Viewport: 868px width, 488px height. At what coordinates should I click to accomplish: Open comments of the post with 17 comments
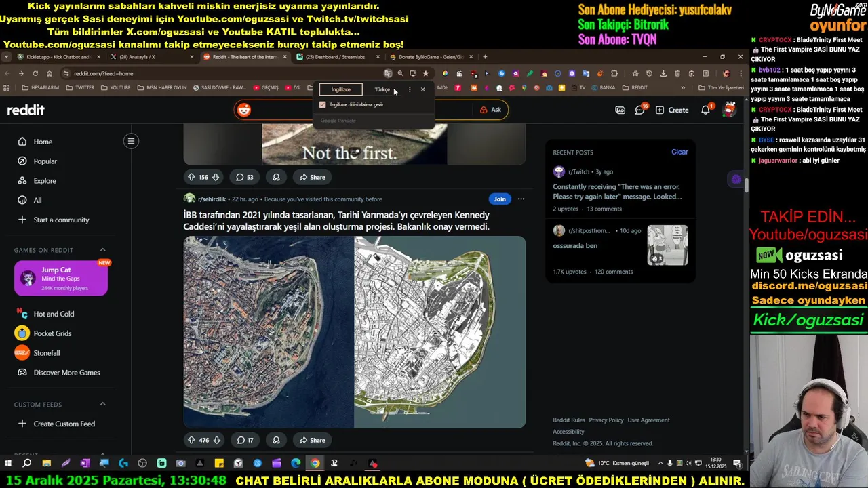pos(245,440)
